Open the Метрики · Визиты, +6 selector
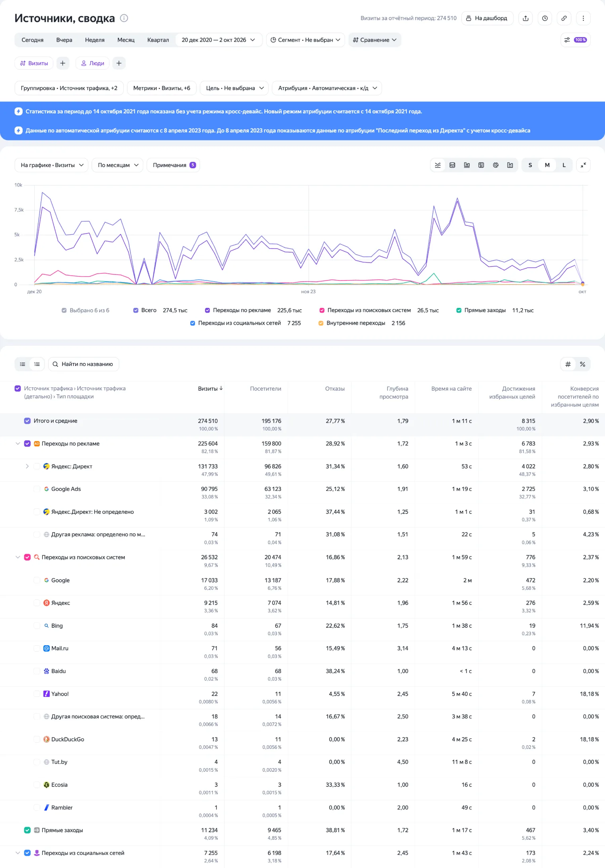 pos(162,88)
